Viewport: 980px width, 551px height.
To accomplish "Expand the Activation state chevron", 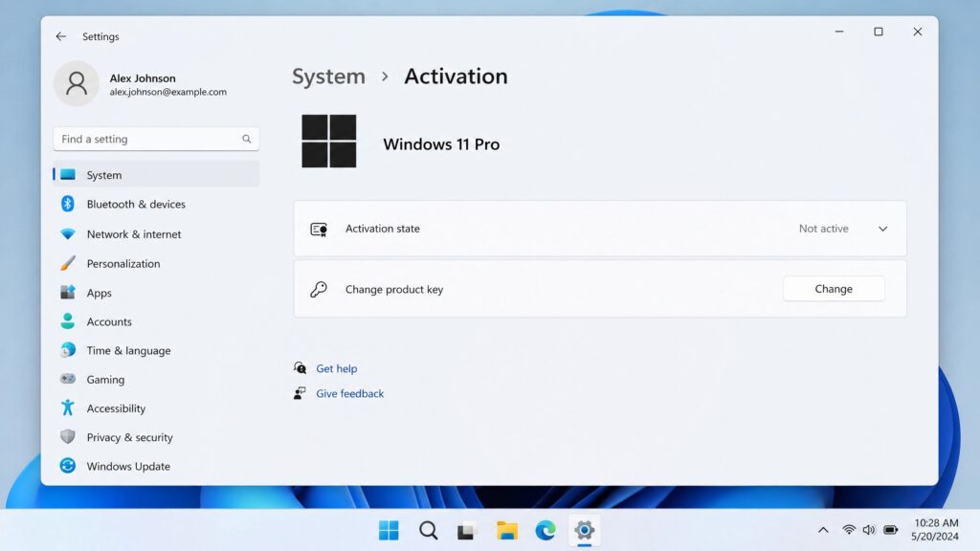I will 882,229.
